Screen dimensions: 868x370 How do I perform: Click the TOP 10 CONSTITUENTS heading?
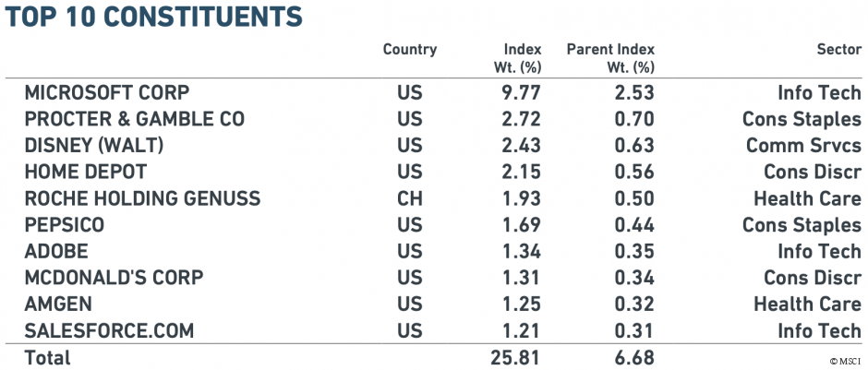point(153,17)
